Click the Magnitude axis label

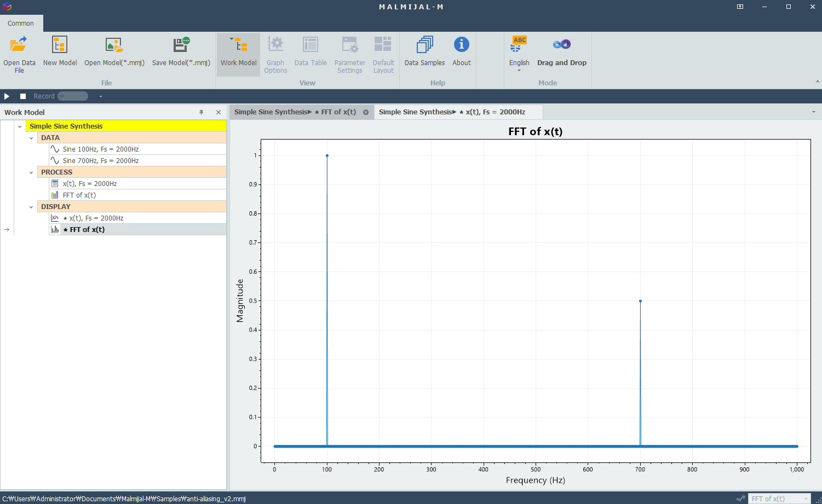click(x=239, y=300)
